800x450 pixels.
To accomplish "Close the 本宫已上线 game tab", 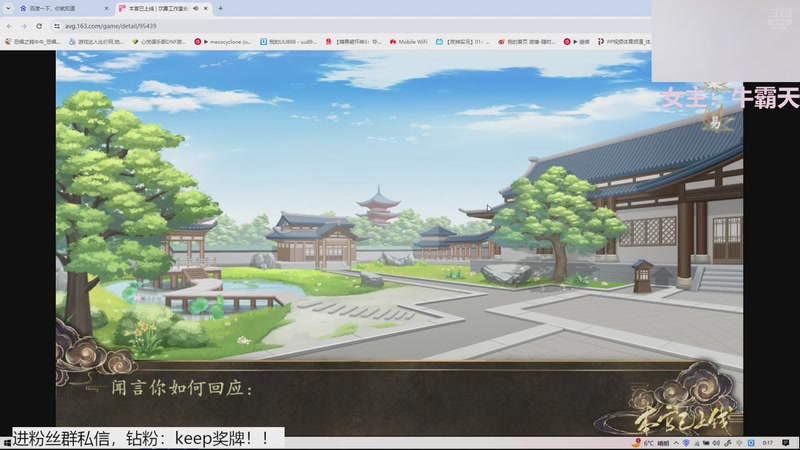I will pos(206,8).
